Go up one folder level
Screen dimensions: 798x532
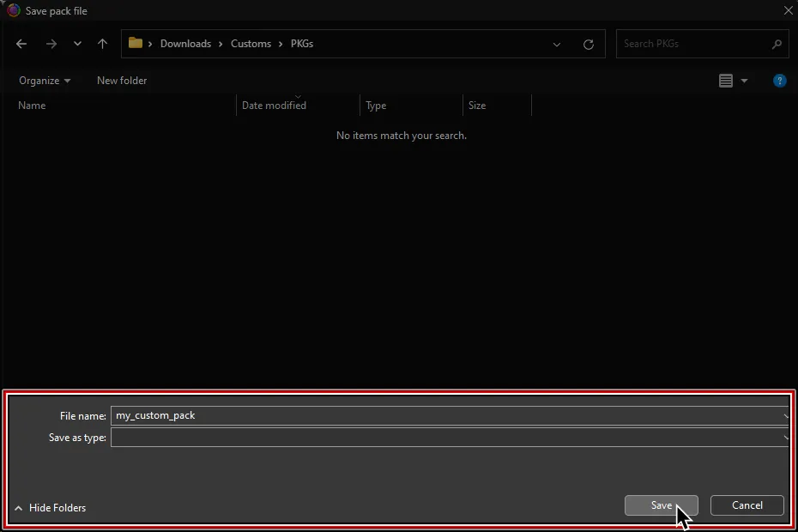click(x=102, y=44)
